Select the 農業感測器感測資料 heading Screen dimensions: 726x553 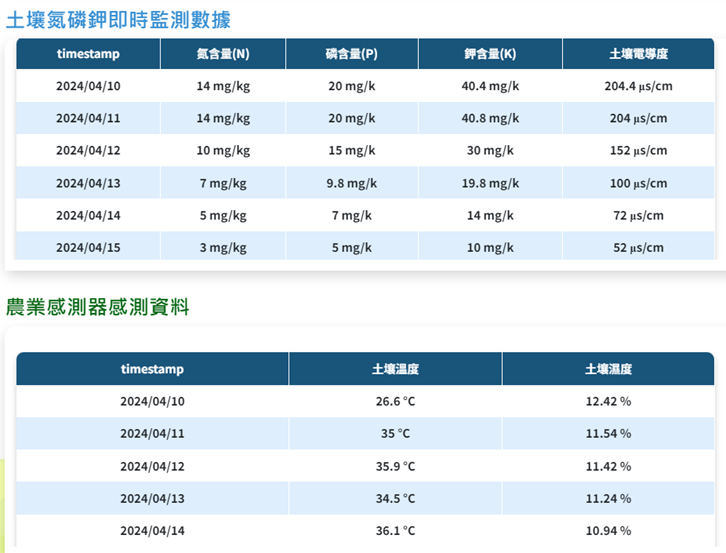pyautogui.click(x=98, y=307)
